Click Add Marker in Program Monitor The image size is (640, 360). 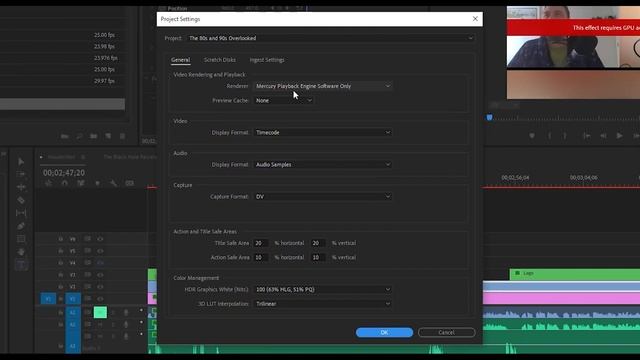coord(532,136)
